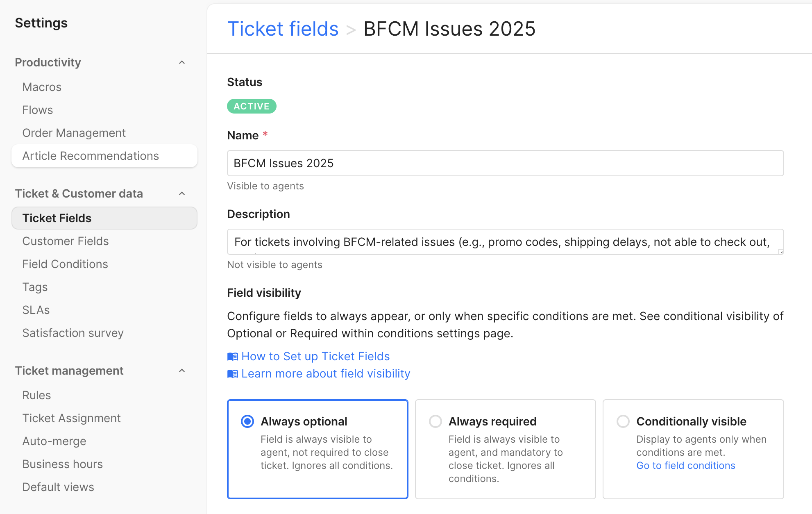Collapse the Ticket management section chevron
This screenshot has width=812, height=514.
[x=182, y=371]
